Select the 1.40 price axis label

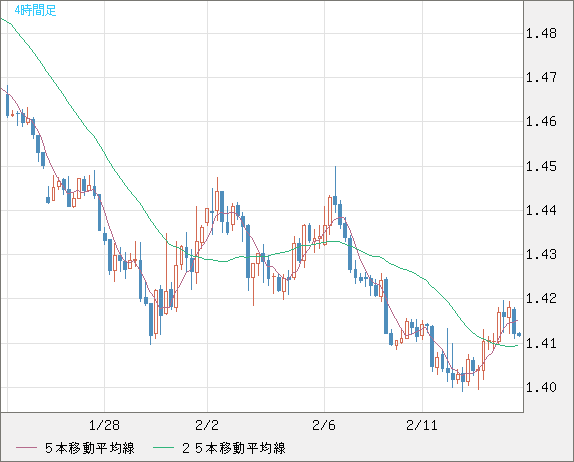(x=541, y=387)
